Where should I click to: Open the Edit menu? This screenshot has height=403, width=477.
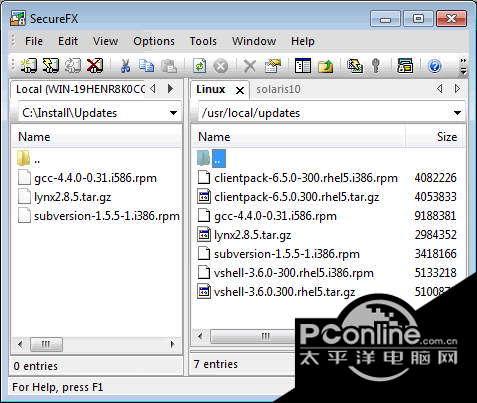point(68,41)
